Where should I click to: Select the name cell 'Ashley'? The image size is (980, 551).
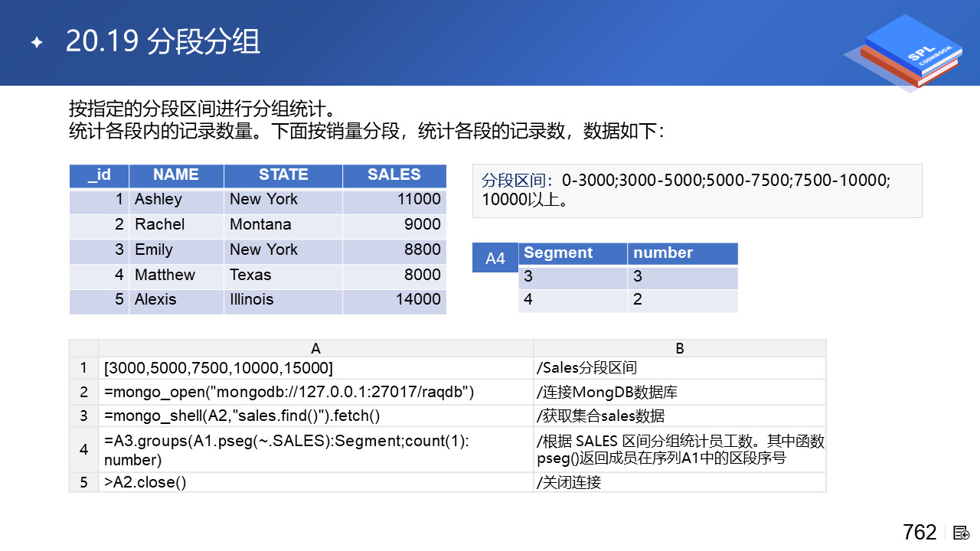(x=176, y=201)
